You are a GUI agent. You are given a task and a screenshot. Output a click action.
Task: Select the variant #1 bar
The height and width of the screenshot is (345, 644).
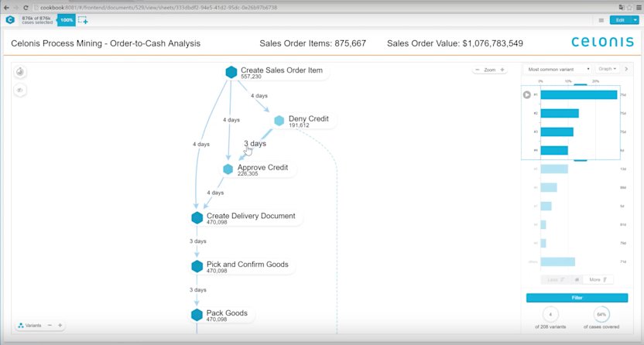579,95
